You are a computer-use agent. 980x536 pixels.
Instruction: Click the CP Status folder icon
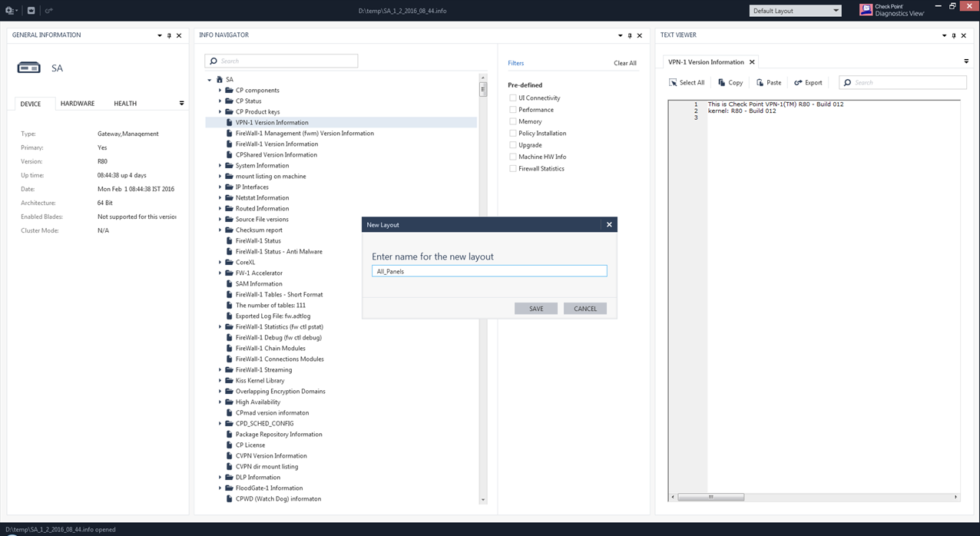pyautogui.click(x=229, y=101)
